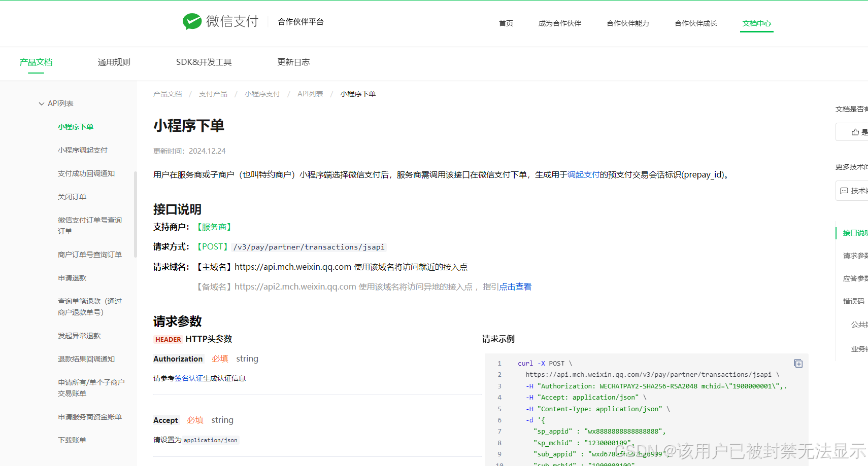The height and width of the screenshot is (466, 868).
Task: Open 支付成功回调通知 in the sidebar
Action: coord(86,173)
